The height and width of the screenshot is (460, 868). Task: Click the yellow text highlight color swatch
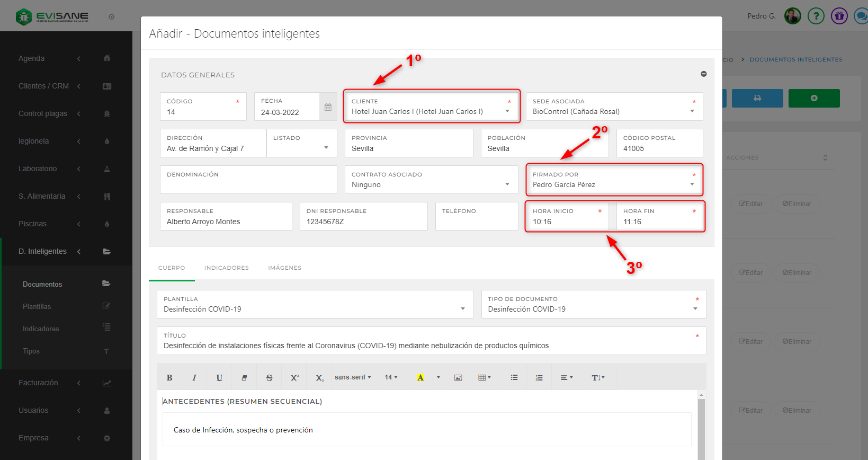pyautogui.click(x=420, y=378)
